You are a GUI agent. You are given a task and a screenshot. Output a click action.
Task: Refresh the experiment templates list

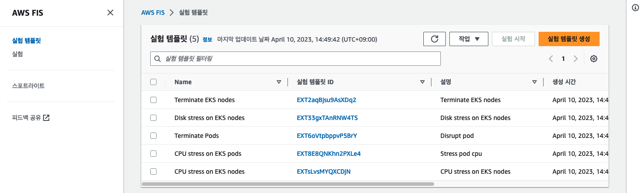pos(435,39)
